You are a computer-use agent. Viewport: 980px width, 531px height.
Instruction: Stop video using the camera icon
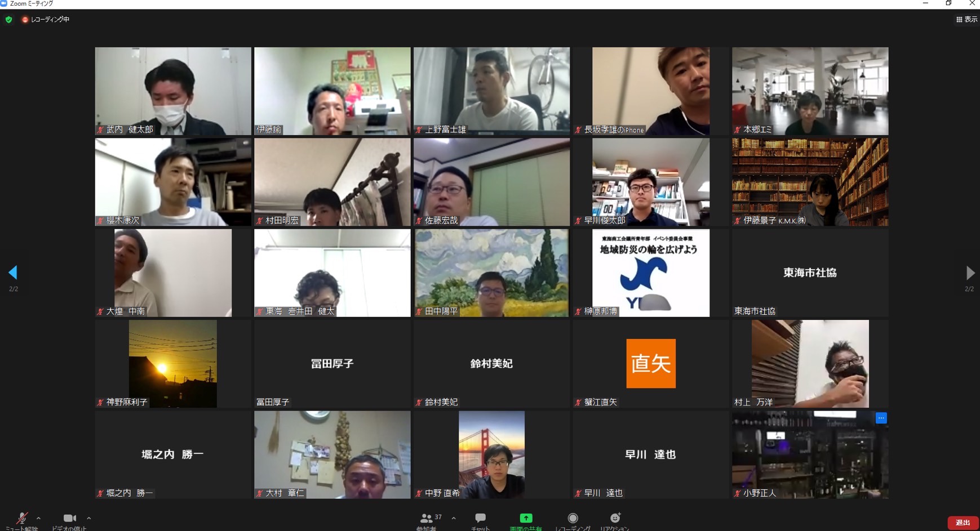(69, 519)
